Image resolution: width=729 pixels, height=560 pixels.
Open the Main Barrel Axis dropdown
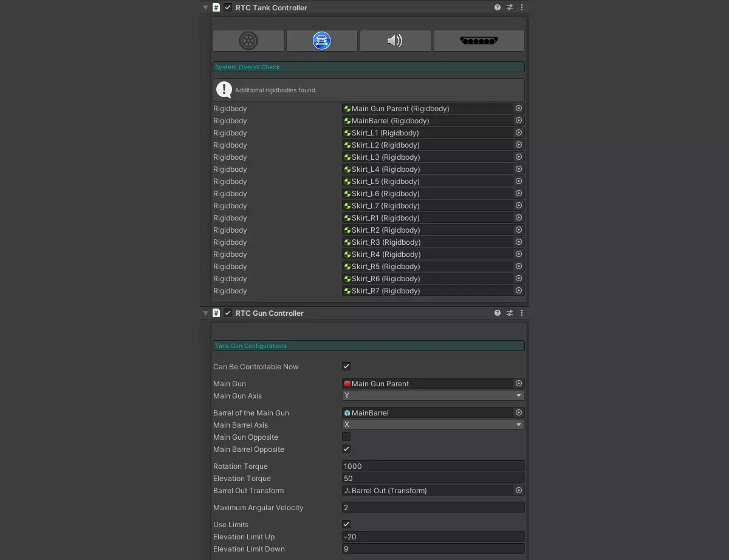[433, 425]
